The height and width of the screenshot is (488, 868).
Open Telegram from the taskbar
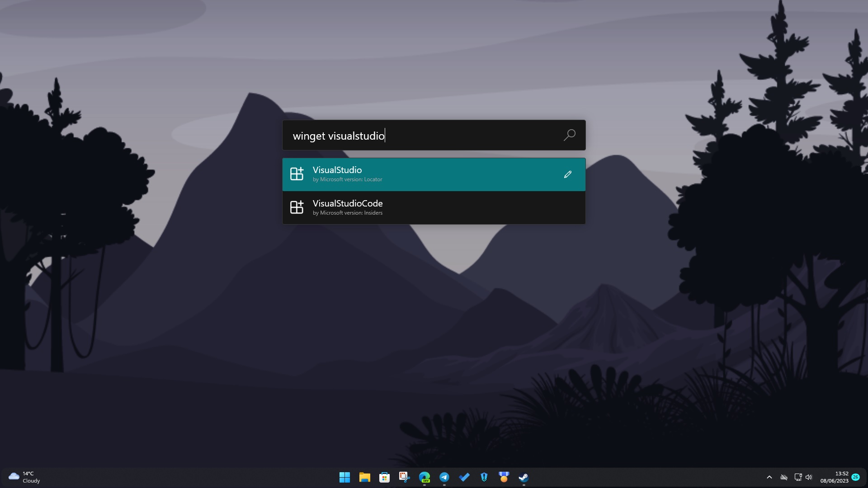pyautogui.click(x=444, y=477)
